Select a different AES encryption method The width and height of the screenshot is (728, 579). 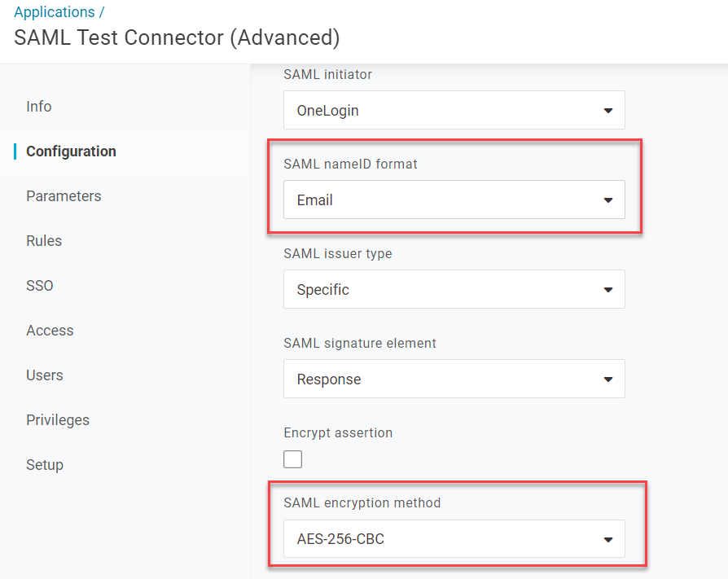click(454, 538)
